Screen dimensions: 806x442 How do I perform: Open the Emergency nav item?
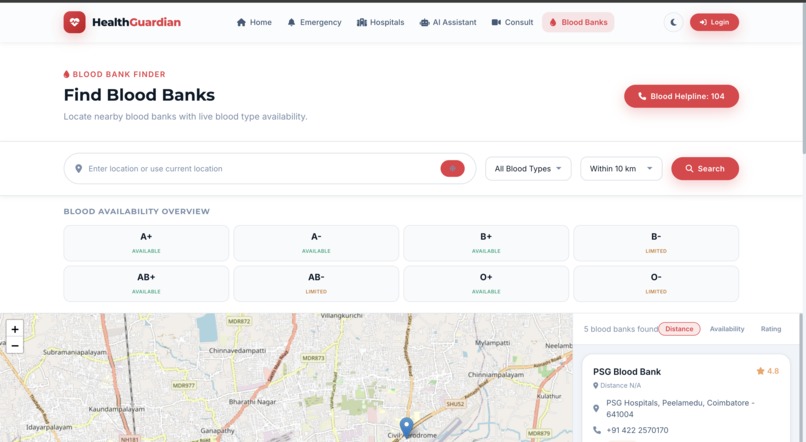click(x=314, y=23)
